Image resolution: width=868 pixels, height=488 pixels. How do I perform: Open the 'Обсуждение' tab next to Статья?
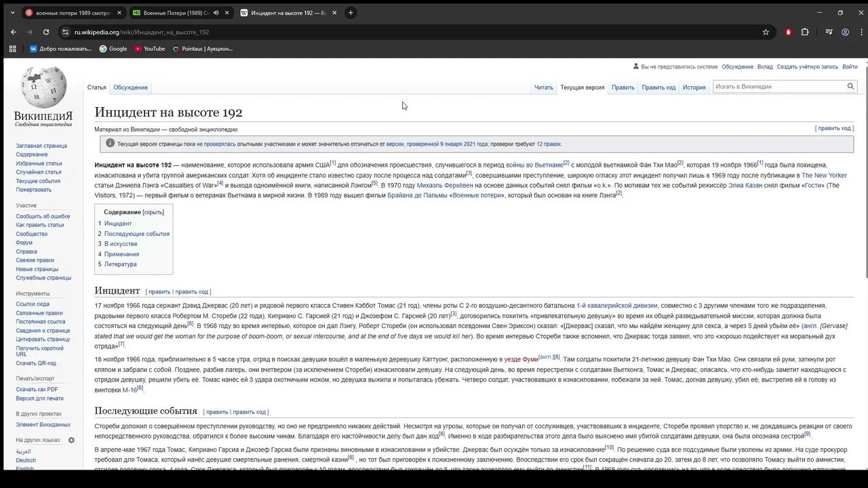(x=130, y=87)
